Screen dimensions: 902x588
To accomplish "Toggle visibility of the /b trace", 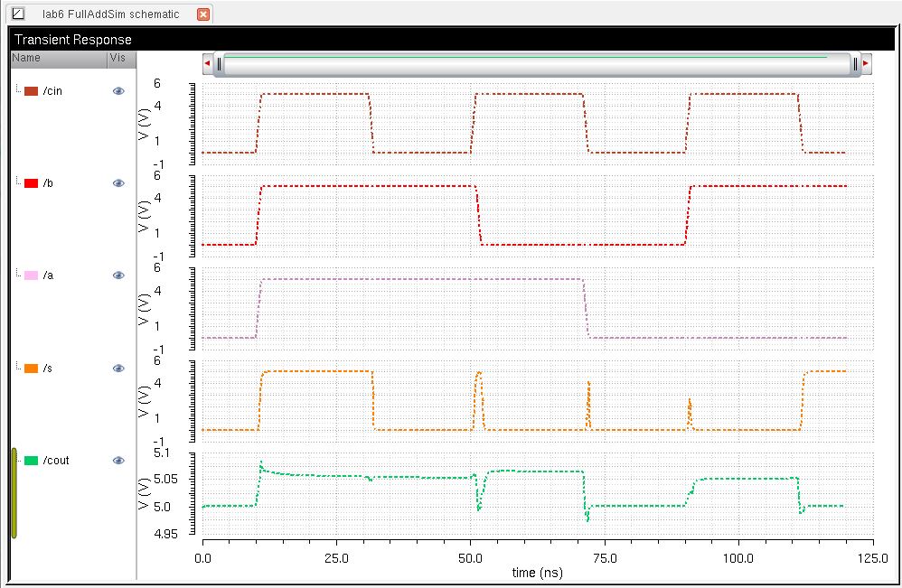I will [x=118, y=183].
